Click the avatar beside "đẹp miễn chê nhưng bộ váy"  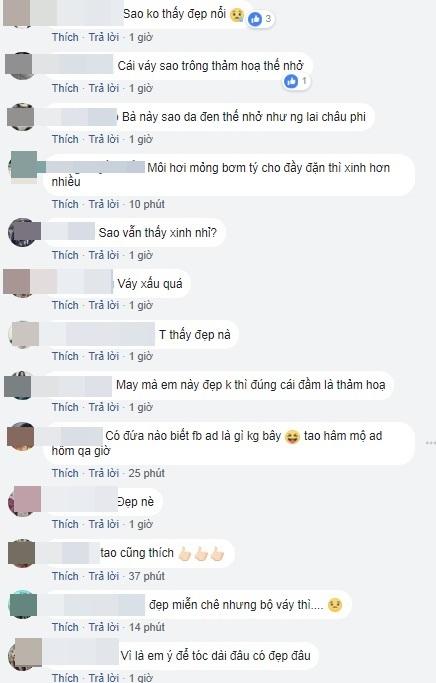click(23, 605)
